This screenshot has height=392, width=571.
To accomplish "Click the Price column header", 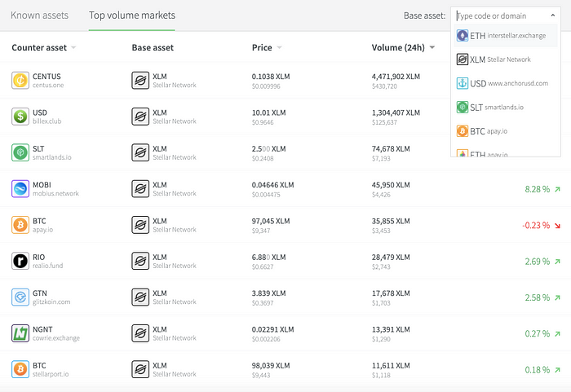I will [262, 47].
